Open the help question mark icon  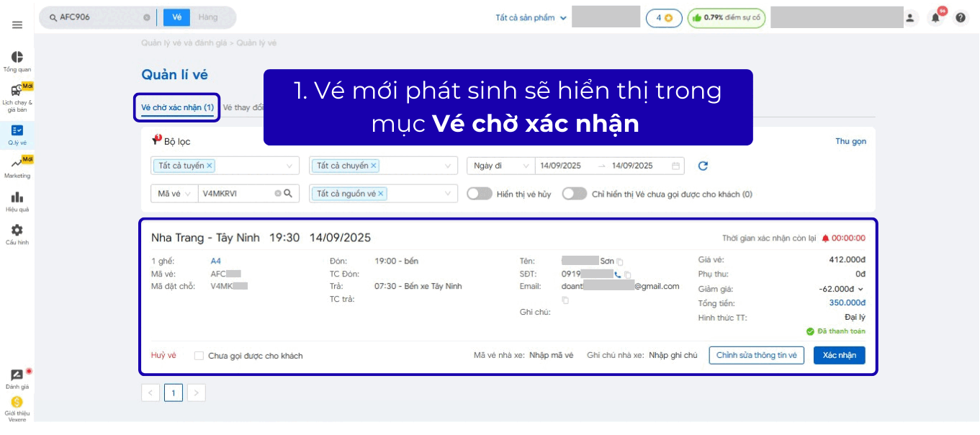point(961,18)
